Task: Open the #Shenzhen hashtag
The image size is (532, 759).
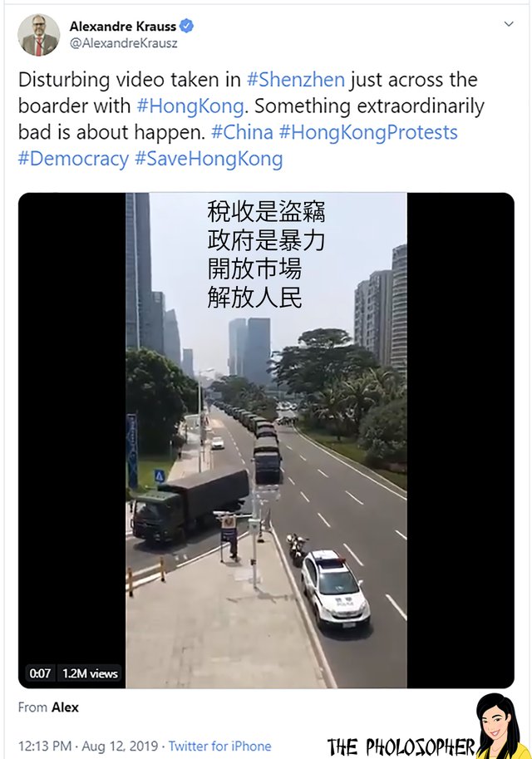Action: click(x=295, y=80)
